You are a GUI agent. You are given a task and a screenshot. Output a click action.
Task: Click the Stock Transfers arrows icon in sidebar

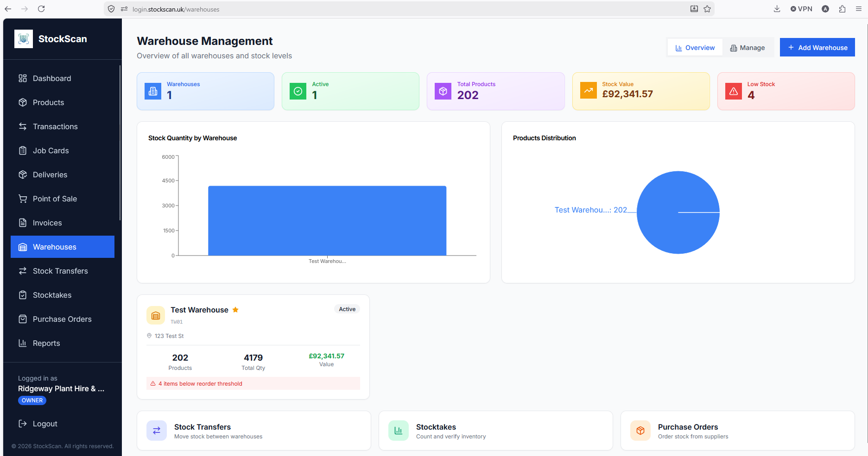click(23, 271)
